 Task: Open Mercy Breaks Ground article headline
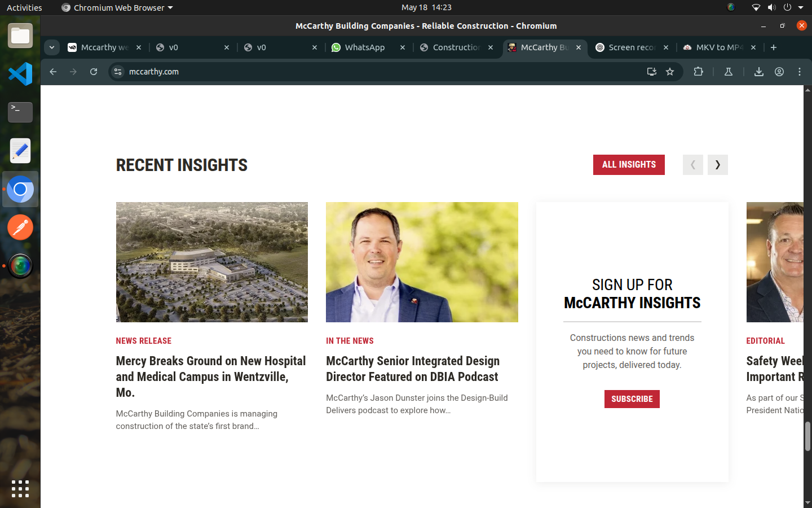click(211, 376)
